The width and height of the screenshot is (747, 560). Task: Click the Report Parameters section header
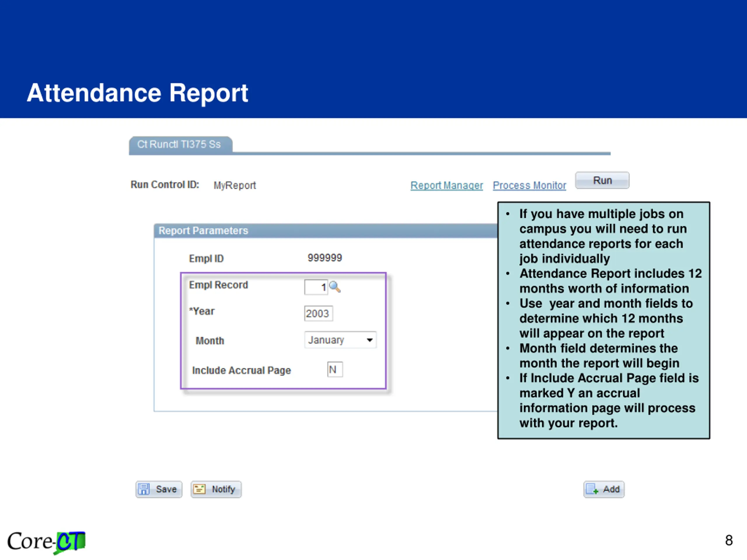coord(326,231)
